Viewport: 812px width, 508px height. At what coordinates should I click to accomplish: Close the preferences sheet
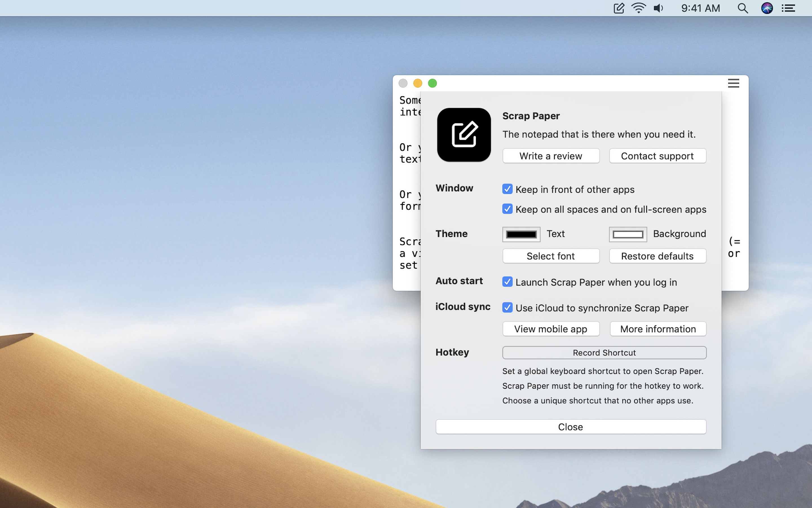coord(571,427)
